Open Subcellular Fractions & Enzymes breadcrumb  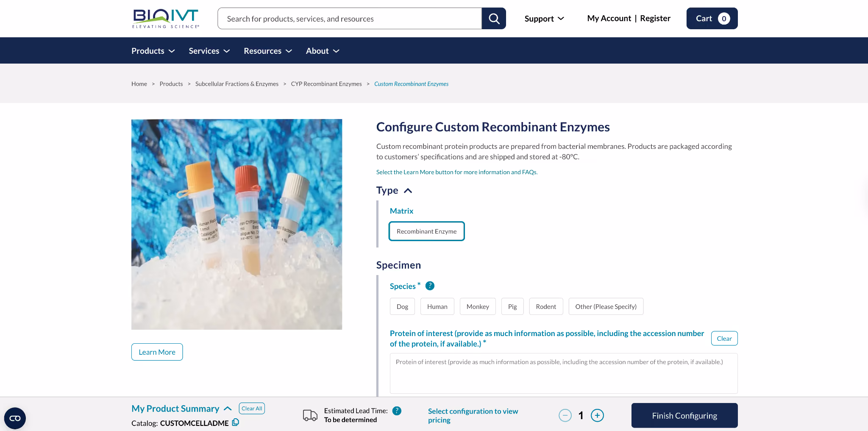tap(237, 84)
